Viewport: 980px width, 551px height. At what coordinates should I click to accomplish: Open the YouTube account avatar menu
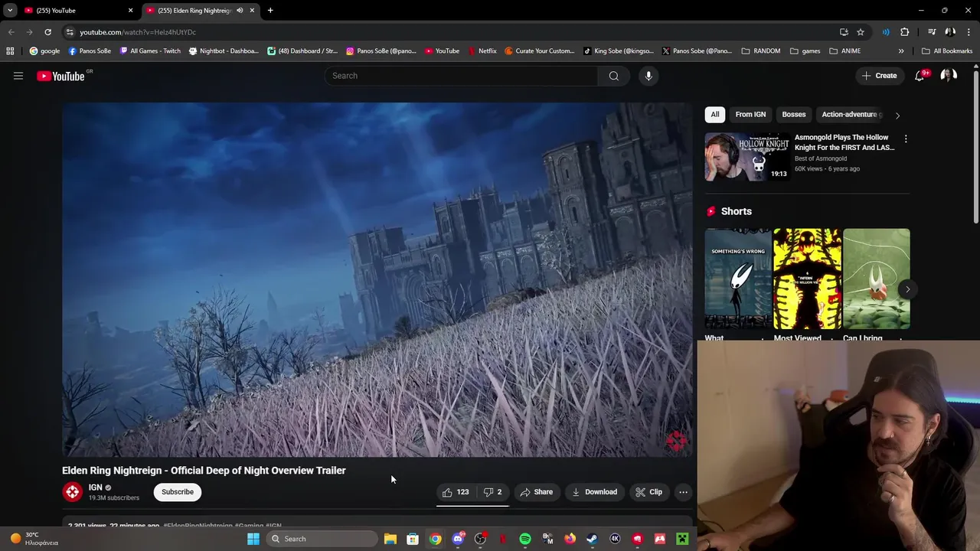pos(949,76)
